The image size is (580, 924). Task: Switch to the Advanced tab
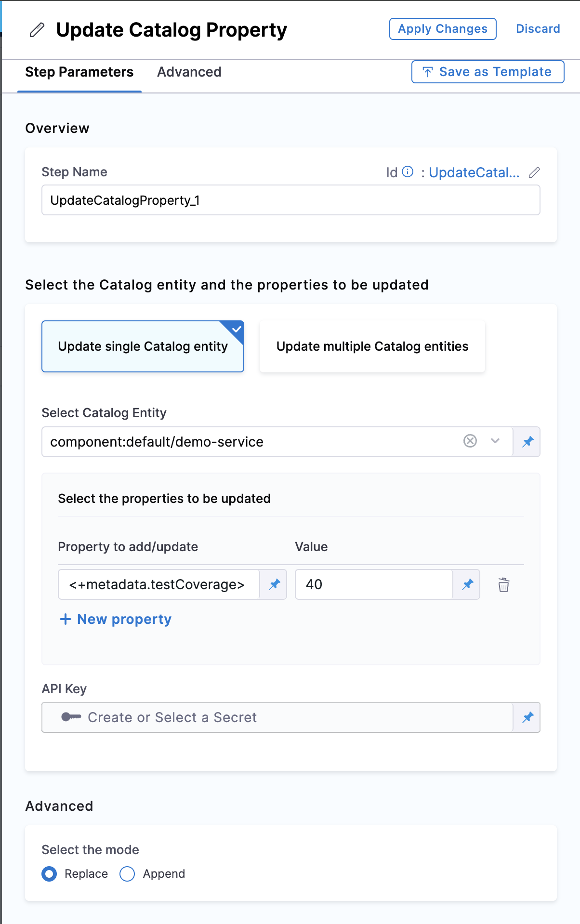click(x=189, y=72)
